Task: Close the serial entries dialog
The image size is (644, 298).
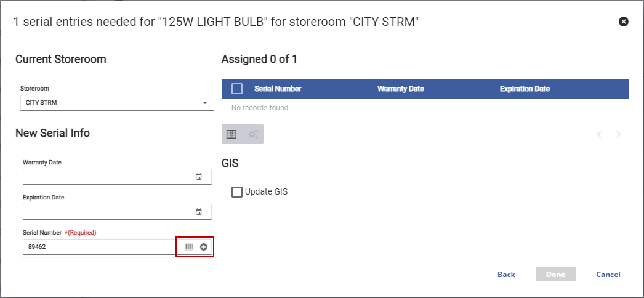Action: [624, 22]
